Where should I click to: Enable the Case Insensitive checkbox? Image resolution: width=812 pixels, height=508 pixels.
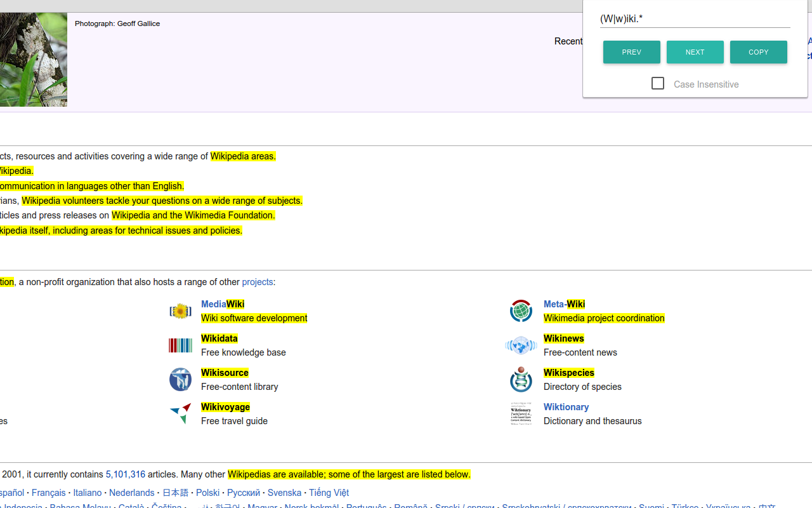point(658,83)
